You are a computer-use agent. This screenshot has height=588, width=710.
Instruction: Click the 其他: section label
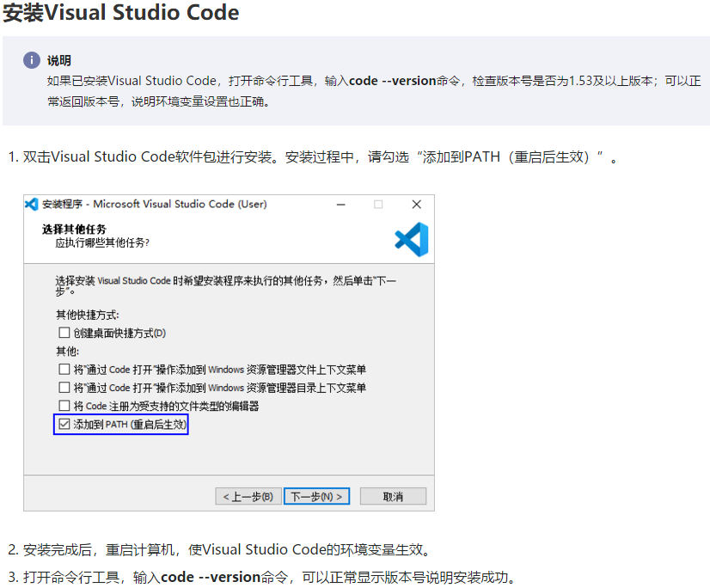click(x=67, y=351)
